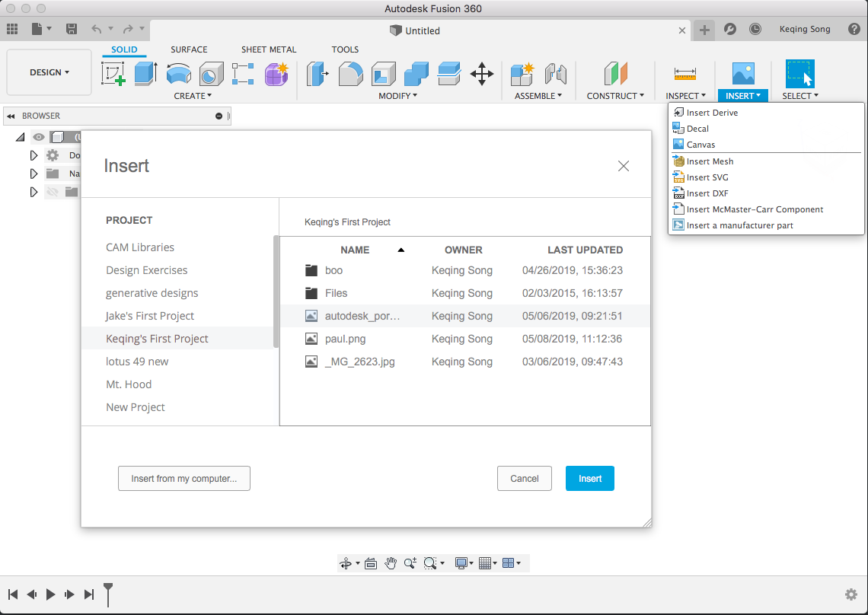Viewport: 868px width, 615px height.
Task: Select the Offset Face tool
Action: point(449,74)
